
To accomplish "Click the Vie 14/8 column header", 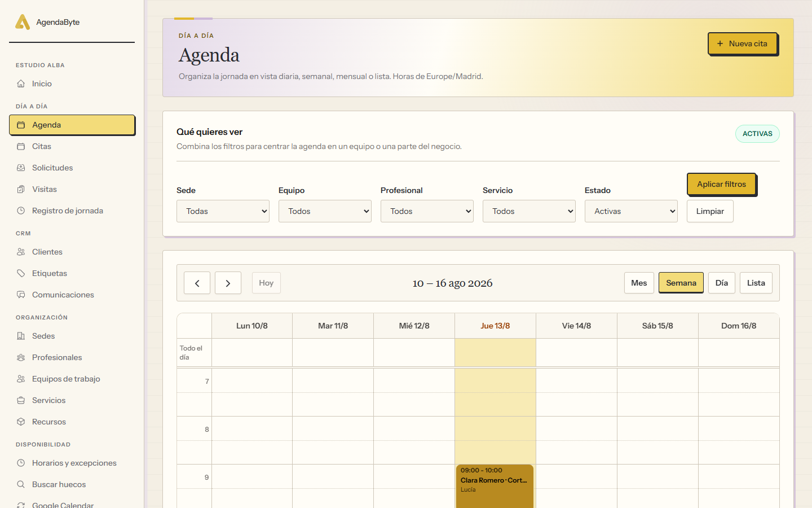I will point(576,326).
